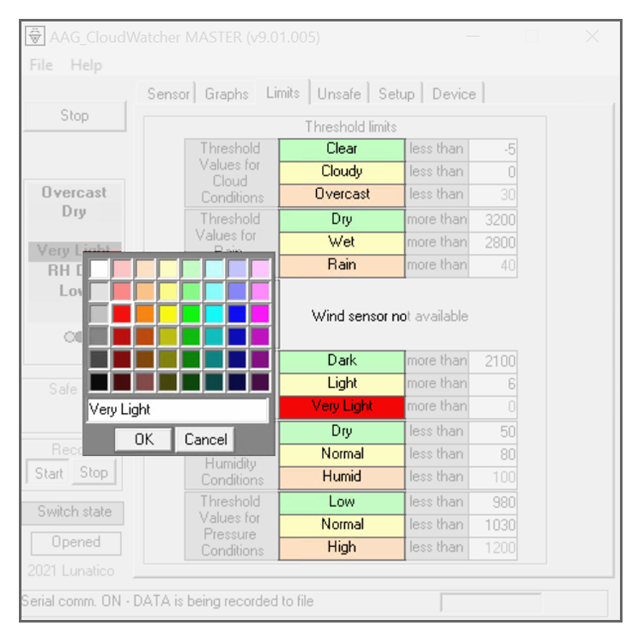
Task: Click the Low pressure condition label
Action: tap(342, 502)
